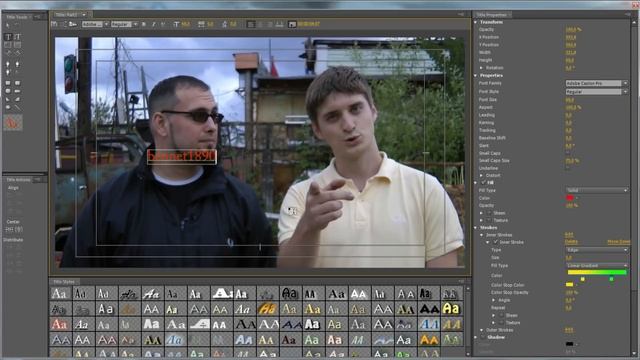The height and width of the screenshot is (360, 640).
Task: Open Font Family dropdown in Title Properties
Action: tap(596, 83)
